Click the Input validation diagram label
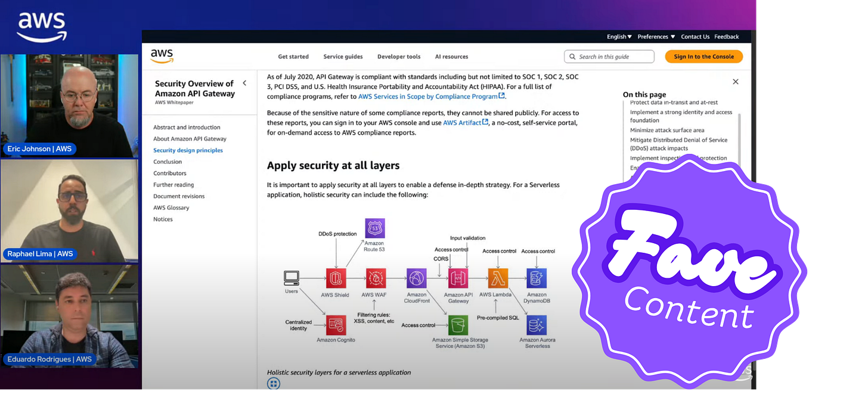The image size is (868, 403). tap(467, 238)
